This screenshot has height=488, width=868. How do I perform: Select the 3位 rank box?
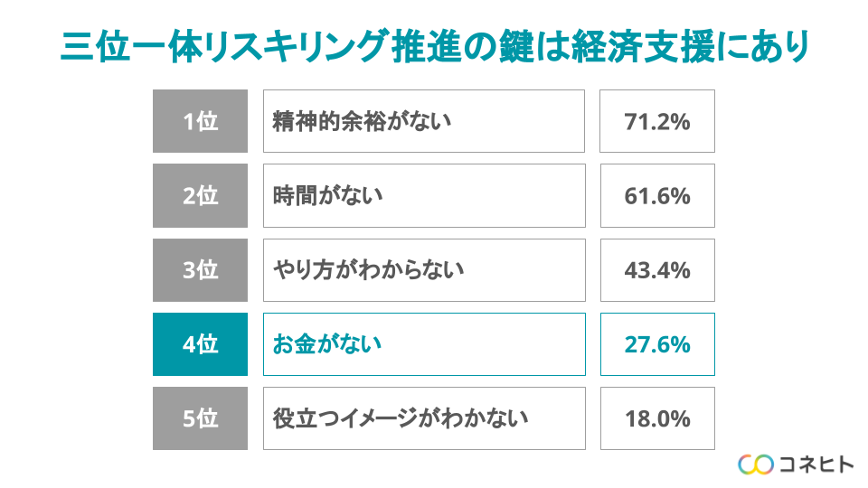tap(200, 269)
